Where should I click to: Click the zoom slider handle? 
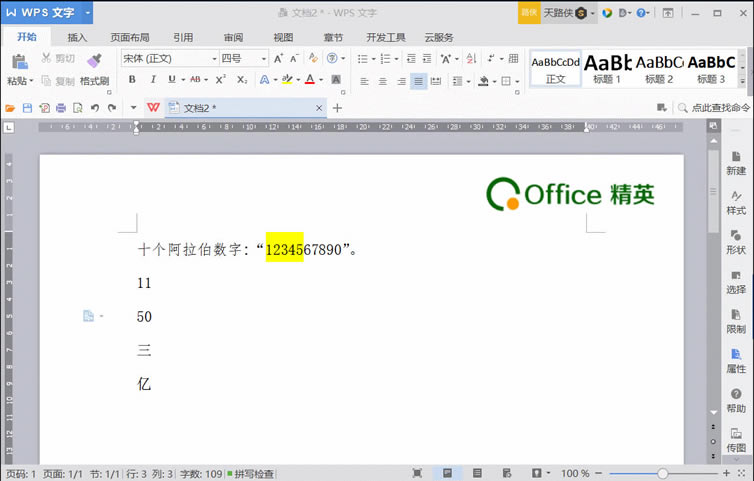(662, 474)
